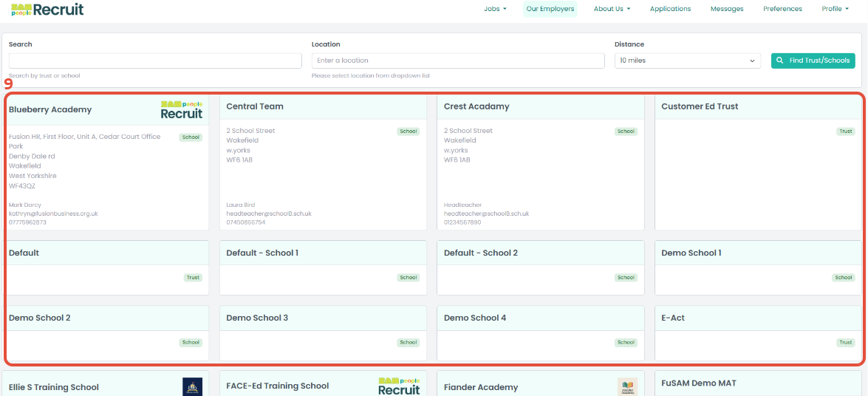Open the Preferences page

[782, 9]
